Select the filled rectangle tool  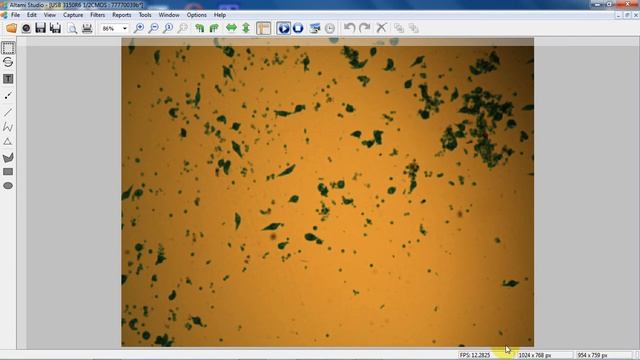[x=8, y=172]
